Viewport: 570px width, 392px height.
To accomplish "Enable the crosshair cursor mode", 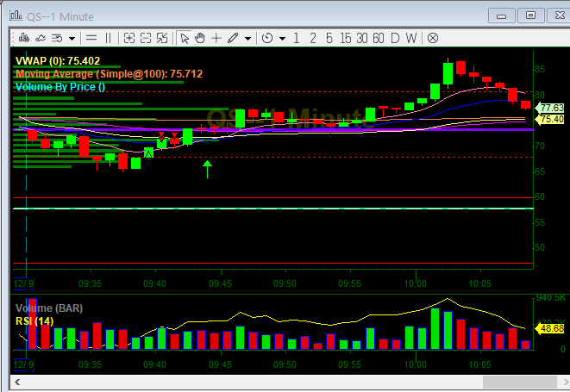I will pos(216,38).
